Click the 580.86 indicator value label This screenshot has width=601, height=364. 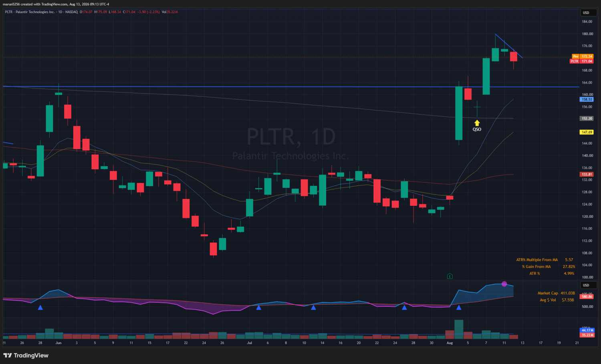(x=587, y=297)
